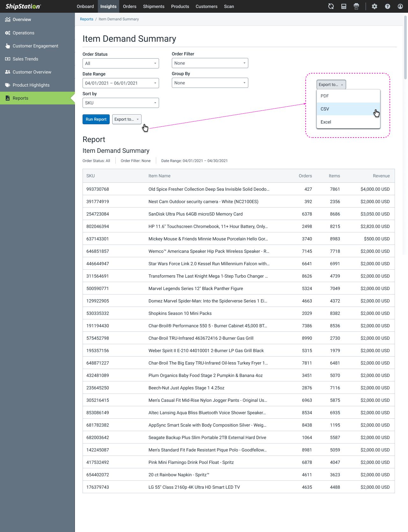Click the Run Report button

pos(96,119)
